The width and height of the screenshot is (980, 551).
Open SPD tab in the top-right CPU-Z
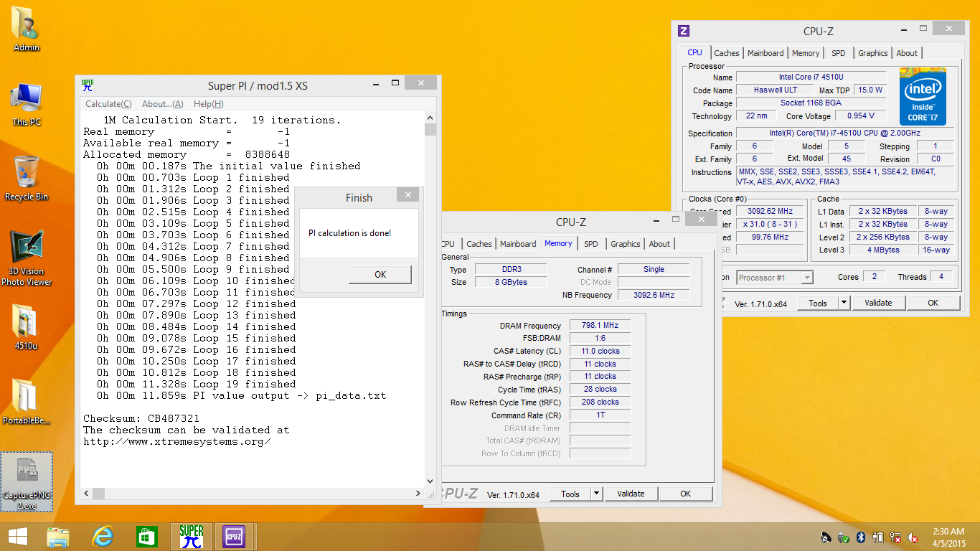point(838,53)
